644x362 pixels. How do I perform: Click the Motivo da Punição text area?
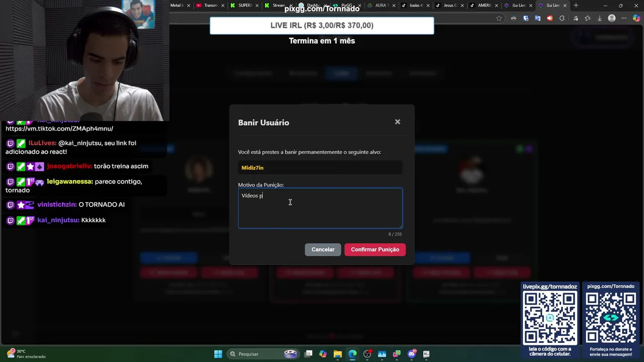[320, 208]
